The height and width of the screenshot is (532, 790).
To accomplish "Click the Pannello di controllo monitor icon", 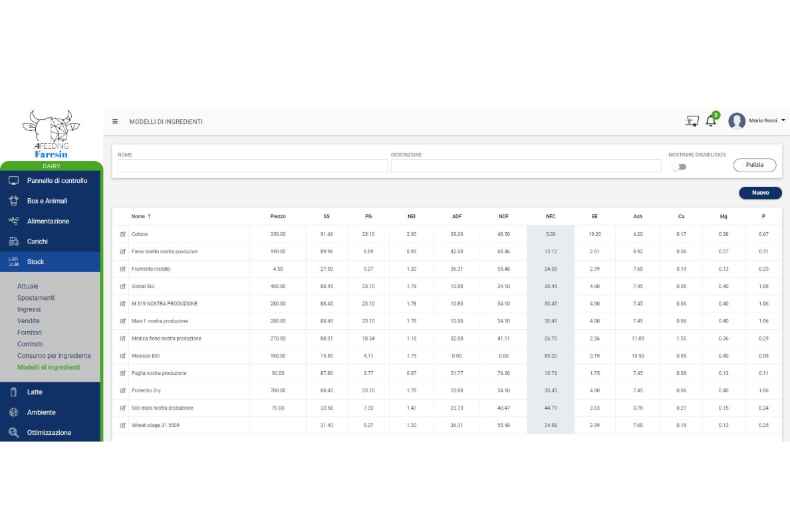I will (x=13, y=180).
